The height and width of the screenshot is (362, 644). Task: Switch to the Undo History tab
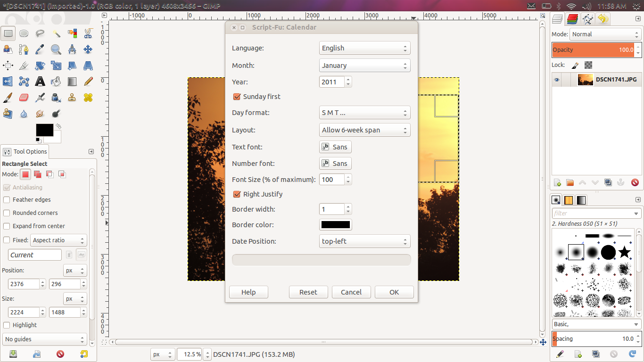[x=603, y=19]
